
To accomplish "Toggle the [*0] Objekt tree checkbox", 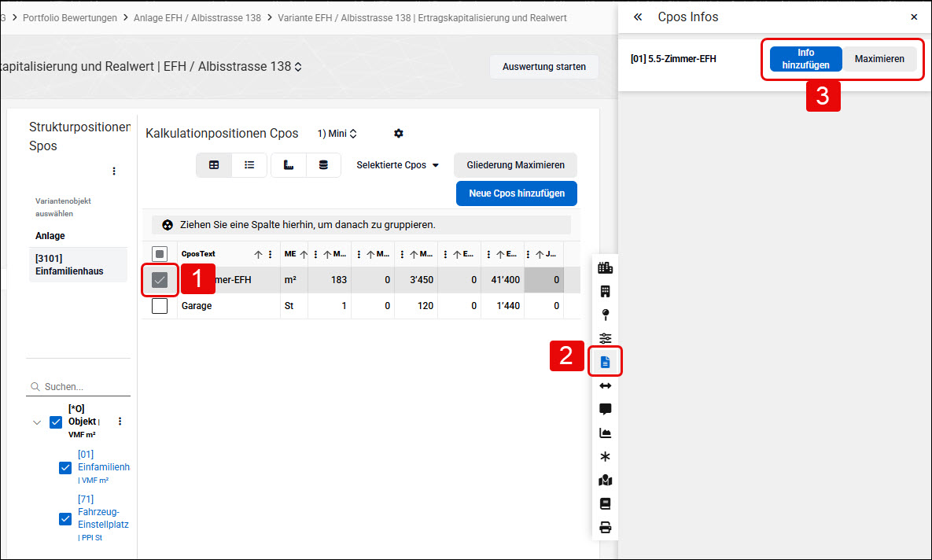I will pos(56,422).
